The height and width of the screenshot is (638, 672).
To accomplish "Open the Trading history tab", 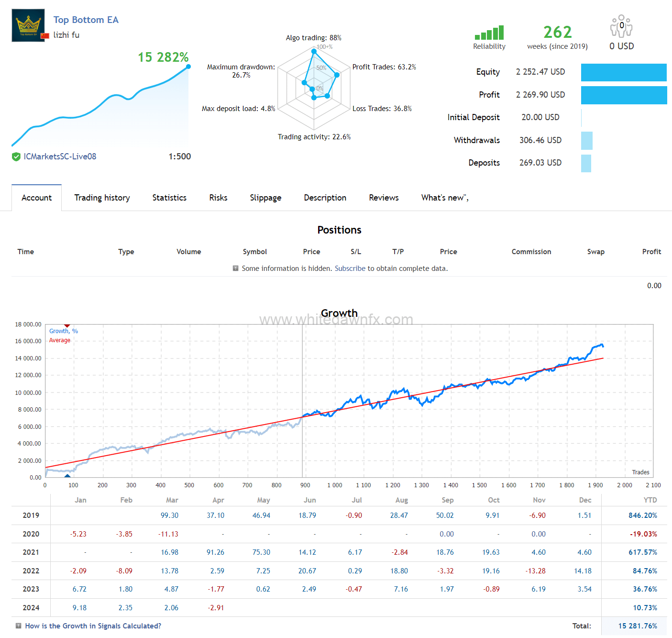I will (x=102, y=198).
